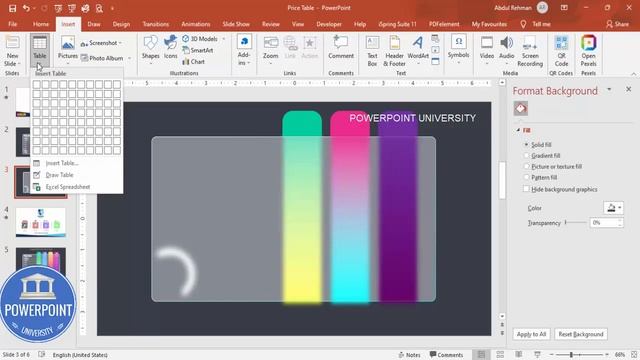The width and height of the screenshot is (640, 360).
Task: Open the Symbols icon
Action: point(458,42)
